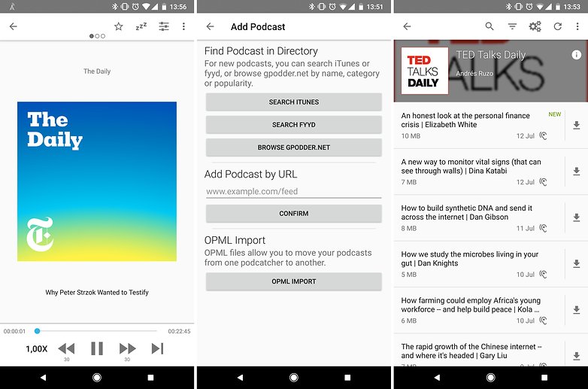Screen dimensions: 588x389
Task: Go back from The Daily player screen
Action: (13, 26)
